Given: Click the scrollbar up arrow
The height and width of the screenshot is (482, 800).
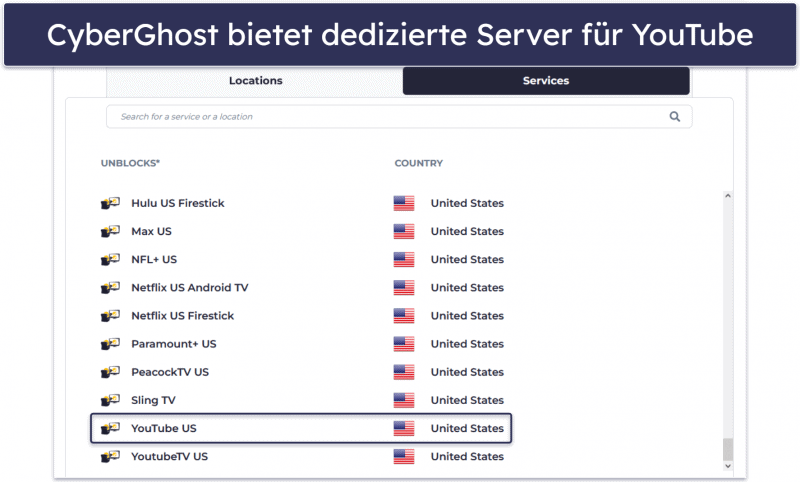Looking at the screenshot, I should [x=728, y=196].
